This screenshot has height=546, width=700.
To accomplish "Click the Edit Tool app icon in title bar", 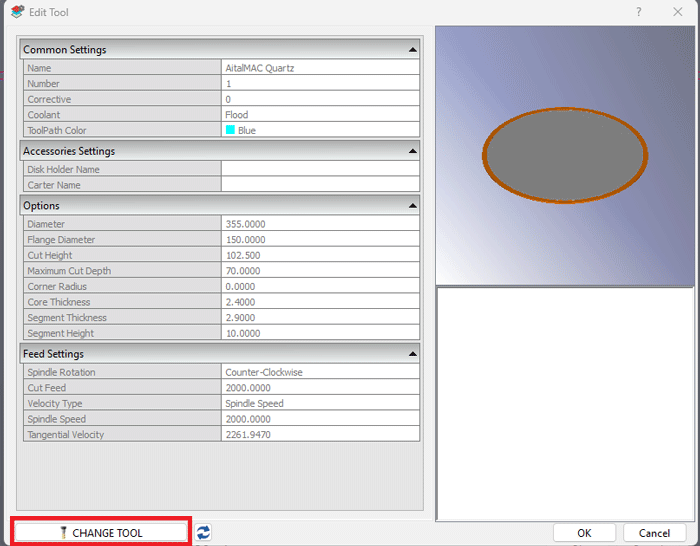I will [16, 12].
